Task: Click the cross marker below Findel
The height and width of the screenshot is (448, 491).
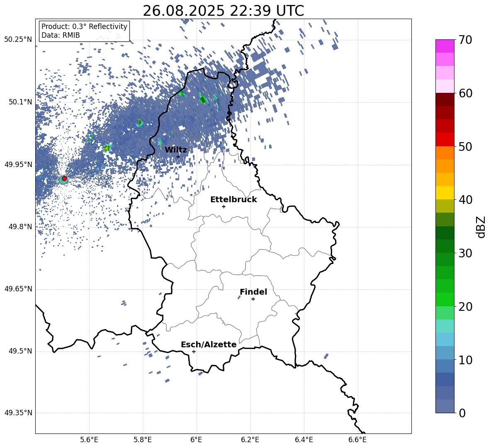Action: 253,299
